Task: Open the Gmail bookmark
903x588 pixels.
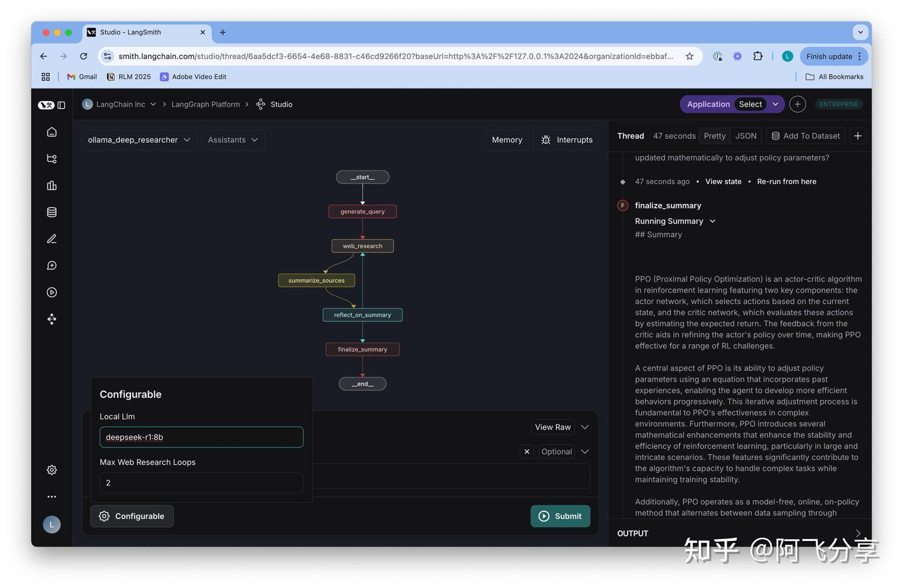Action: click(82, 77)
